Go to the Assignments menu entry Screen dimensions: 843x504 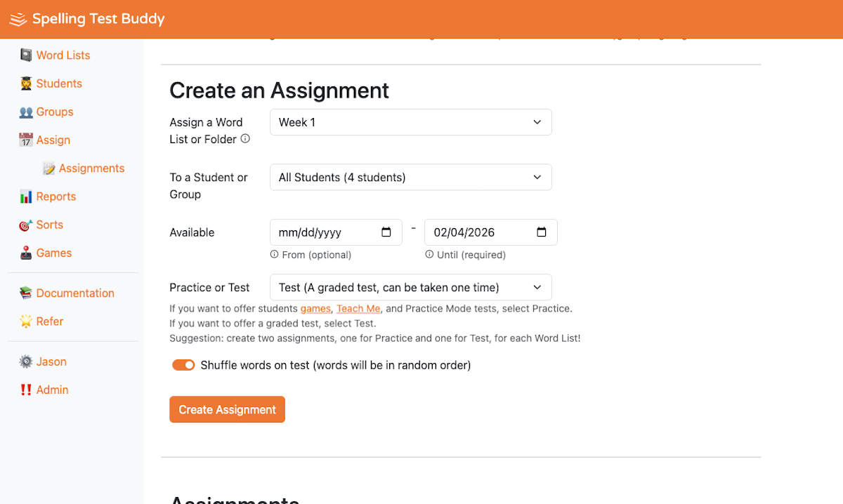click(x=91, y=168)
